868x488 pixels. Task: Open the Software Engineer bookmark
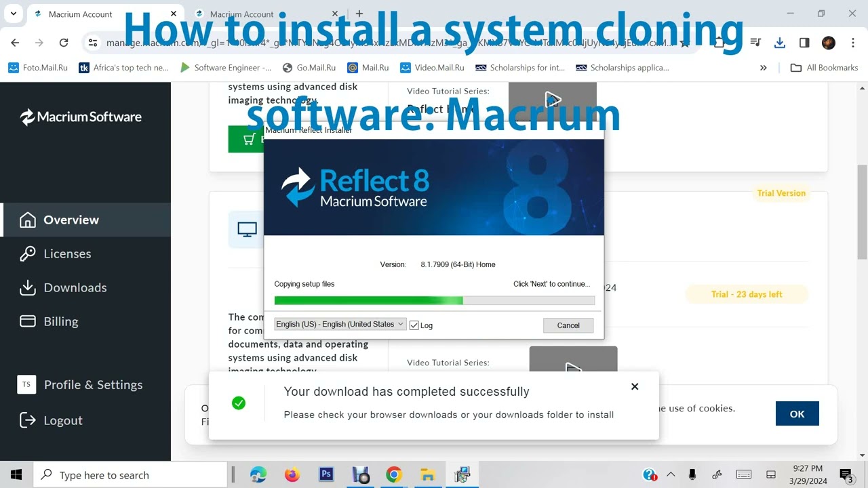226,68
